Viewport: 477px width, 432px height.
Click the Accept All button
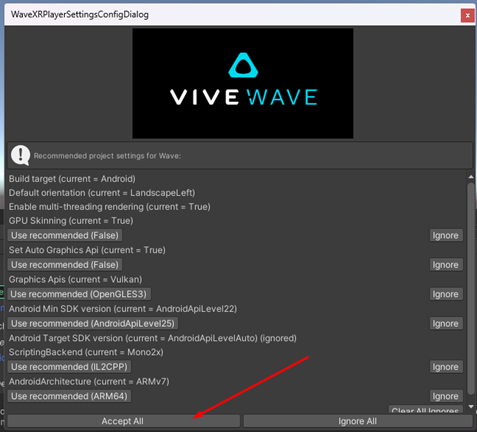pyautogui.click(x=123, y=421)
